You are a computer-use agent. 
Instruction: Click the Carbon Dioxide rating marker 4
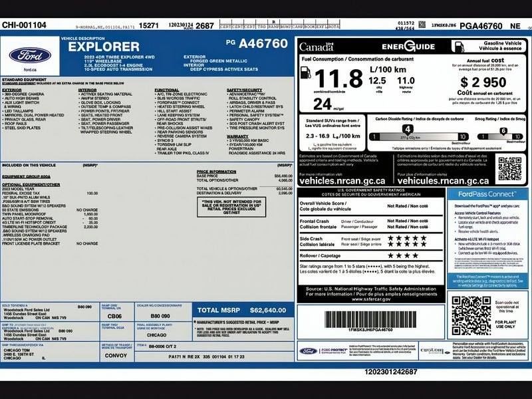[408, 129]
